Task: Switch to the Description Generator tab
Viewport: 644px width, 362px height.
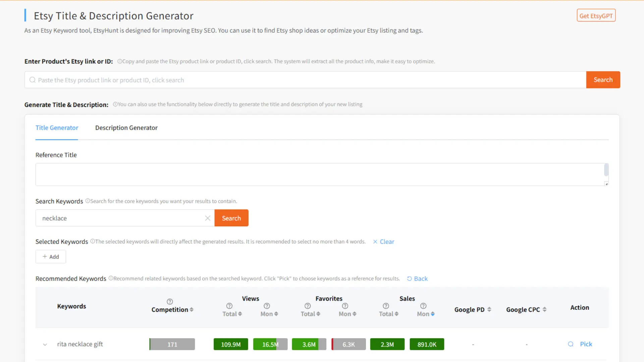Action: click(126, 128)
